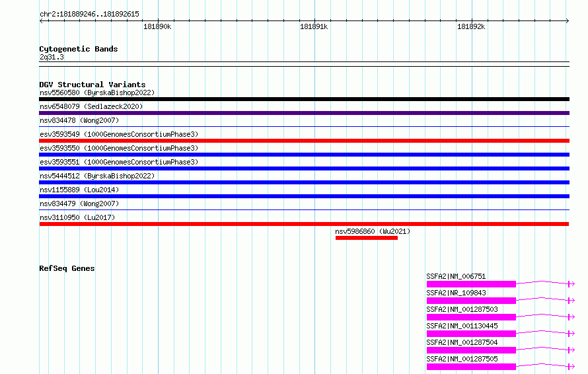Click the red nsv3110950 variant bar
The width and height of the screenshot is (588, 374).
point(304,224)
